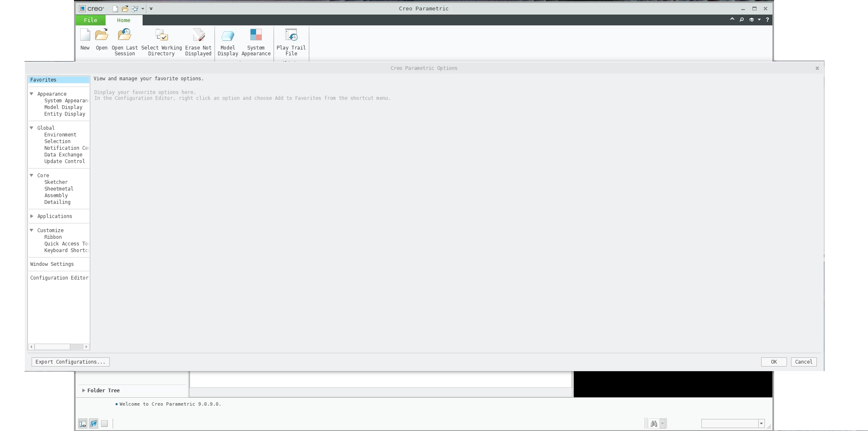Select System Appearance in options tree
This screenshot has height=431, width=868.
67,101
